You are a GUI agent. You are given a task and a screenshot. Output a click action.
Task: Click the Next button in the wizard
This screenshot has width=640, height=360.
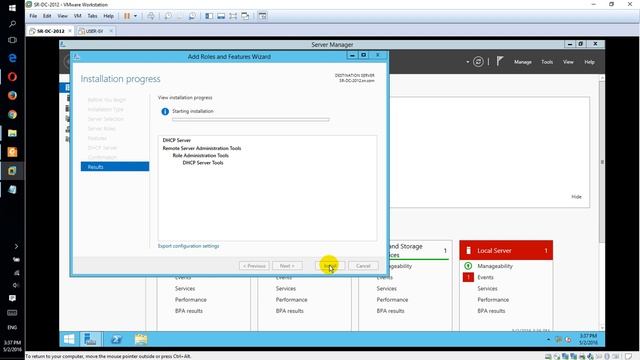click(x=287, y=266)
